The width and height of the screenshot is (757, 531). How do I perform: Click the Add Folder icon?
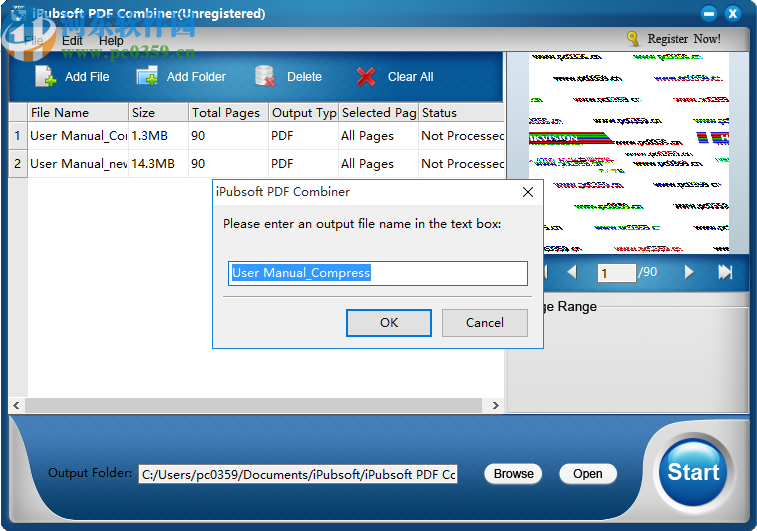(148, 76)
